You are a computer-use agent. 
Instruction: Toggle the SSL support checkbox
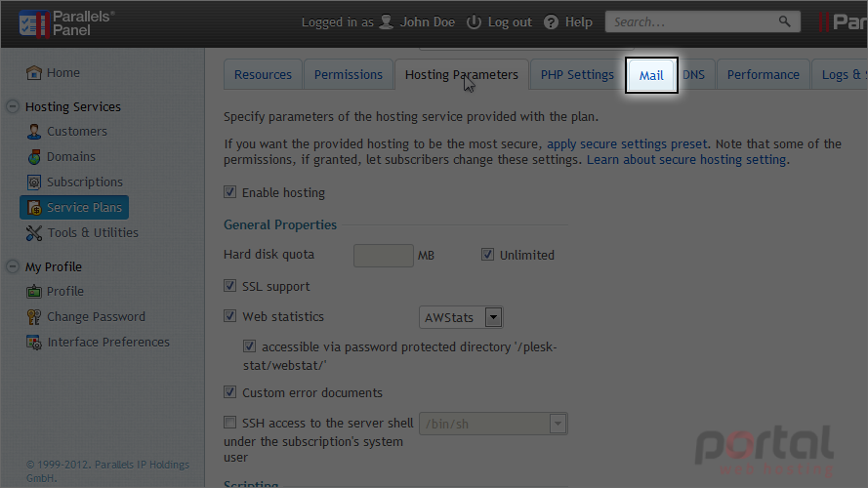pos(229,286)
